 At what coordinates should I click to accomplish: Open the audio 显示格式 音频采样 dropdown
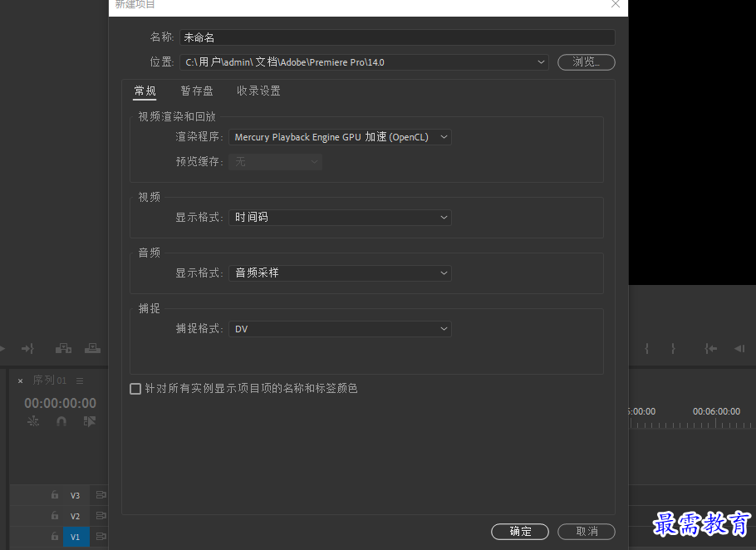(x=340, y=273)
